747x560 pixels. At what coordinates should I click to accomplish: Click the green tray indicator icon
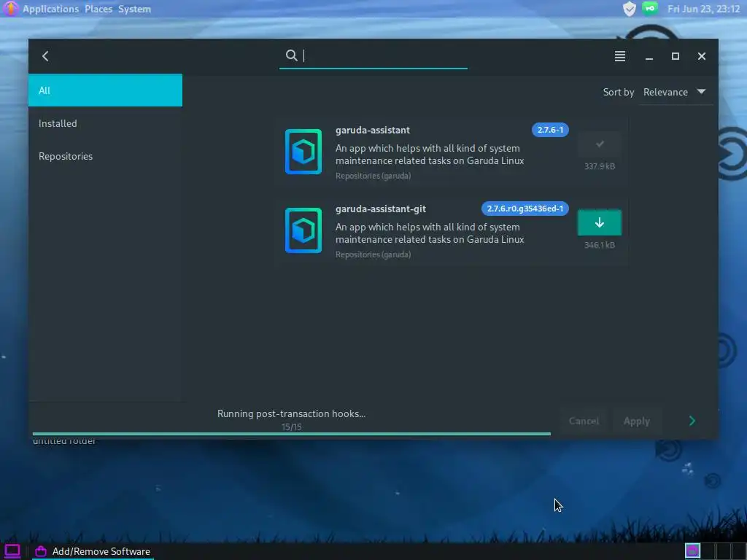(650, 9)
